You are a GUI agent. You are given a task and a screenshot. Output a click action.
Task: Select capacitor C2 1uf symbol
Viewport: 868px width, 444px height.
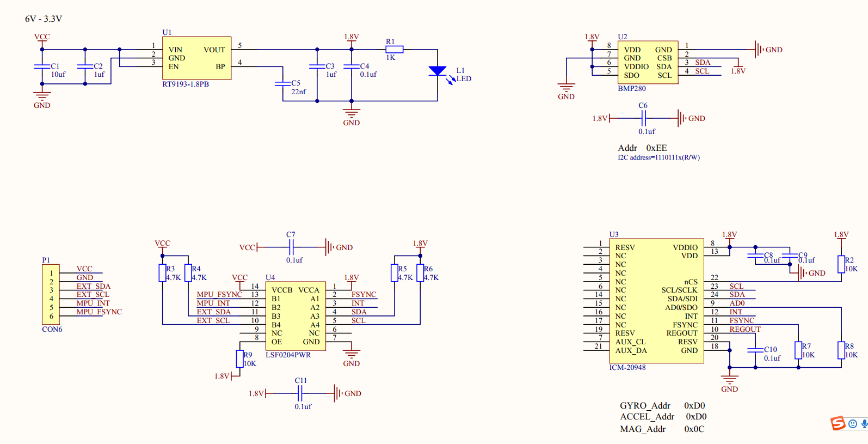click(x=85, y=66)
